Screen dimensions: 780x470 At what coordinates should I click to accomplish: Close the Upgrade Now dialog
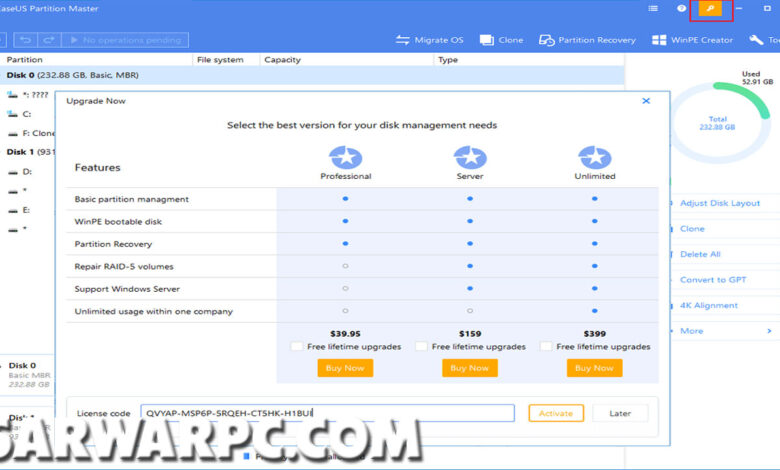[646, 101]
